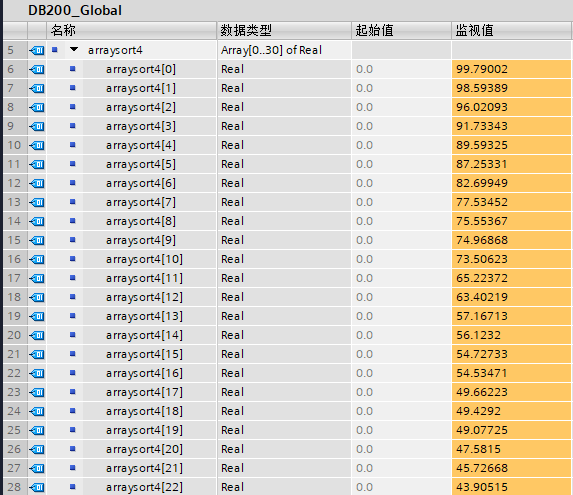
Task: Click the DB200_Global title
Action: [x=75, y=10]
